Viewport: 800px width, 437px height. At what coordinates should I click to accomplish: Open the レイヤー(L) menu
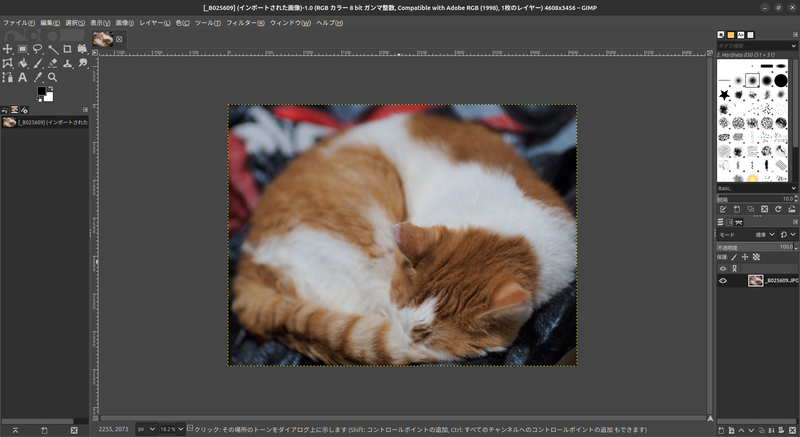tap(155, 23)
